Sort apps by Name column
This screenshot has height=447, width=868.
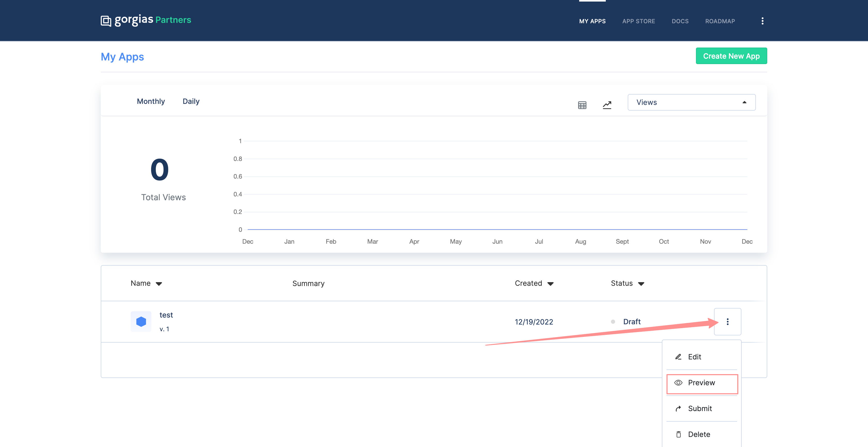point(146,283)
